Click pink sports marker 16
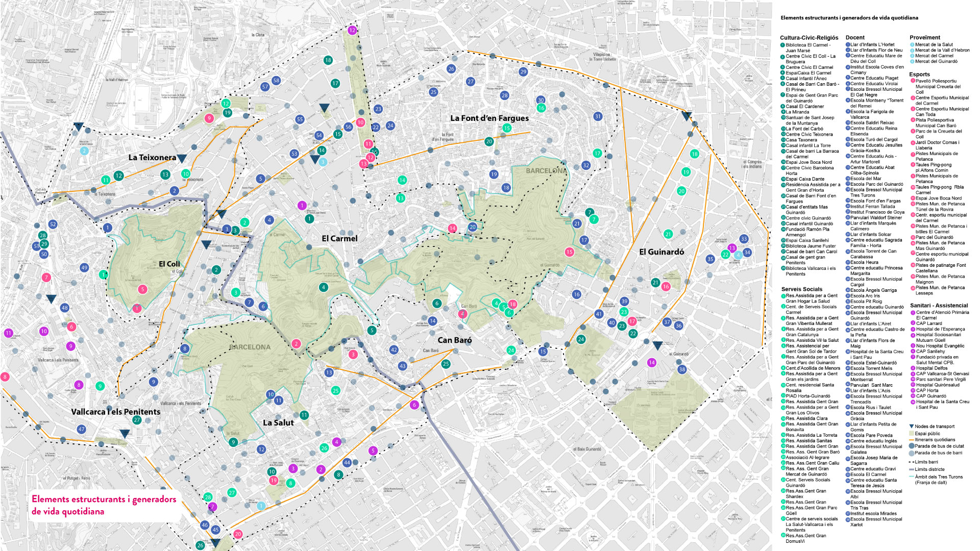Viewport: 980px width, 551px height. [x=666, y=286]
